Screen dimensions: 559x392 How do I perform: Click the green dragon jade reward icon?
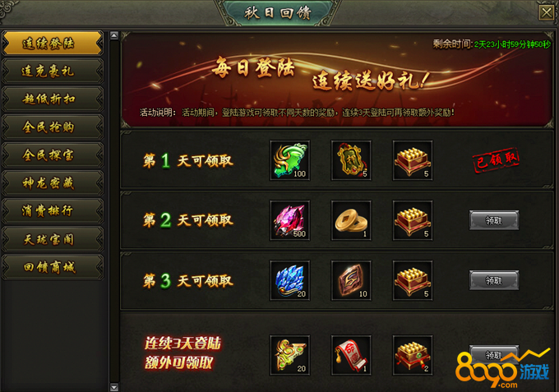coord(290,160)
